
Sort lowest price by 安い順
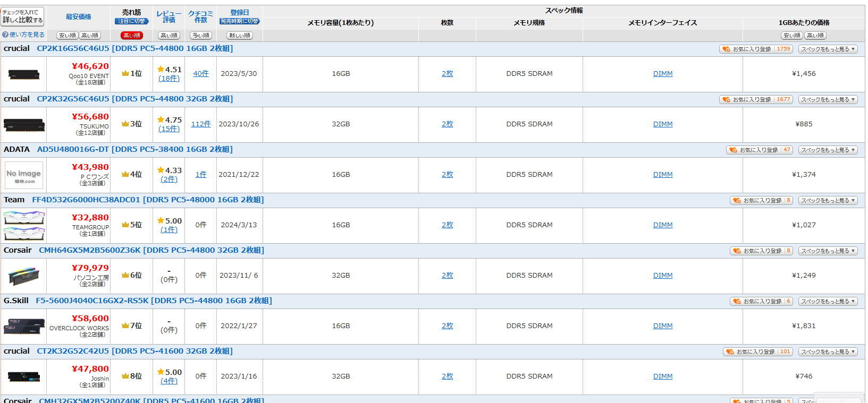click(x=68, y=36)
